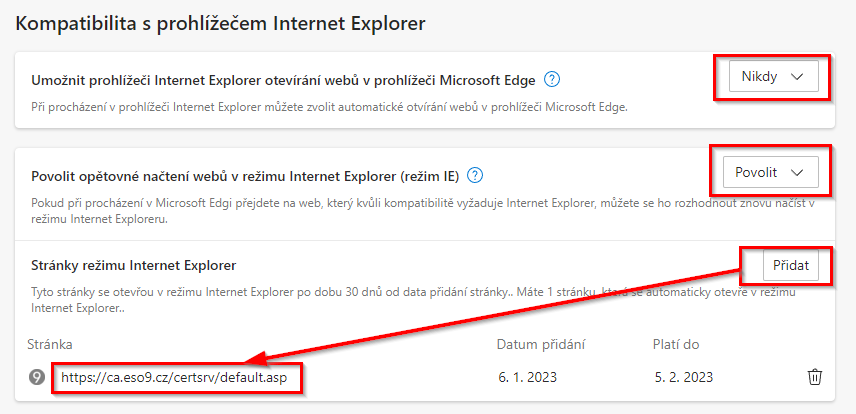Click the "Přidat" button
Viewport: 856px width, 414px height.
point(790,265)
